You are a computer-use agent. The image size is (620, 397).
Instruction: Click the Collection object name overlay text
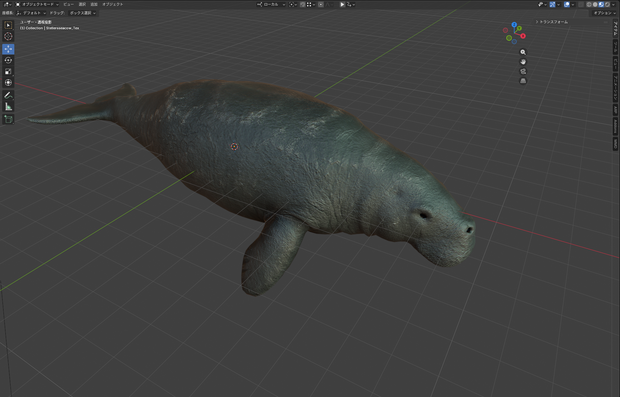point(49,28)
